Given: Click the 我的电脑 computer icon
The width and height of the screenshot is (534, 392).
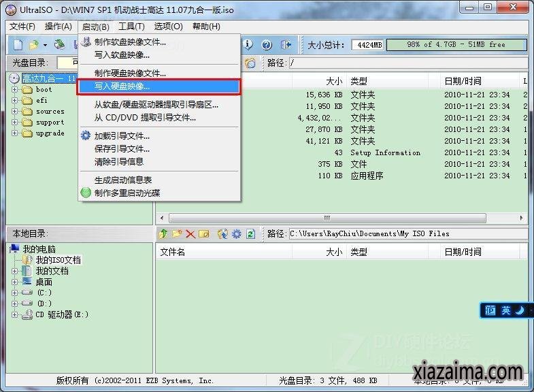Looking at the screenshot, I should click(14, 248).
